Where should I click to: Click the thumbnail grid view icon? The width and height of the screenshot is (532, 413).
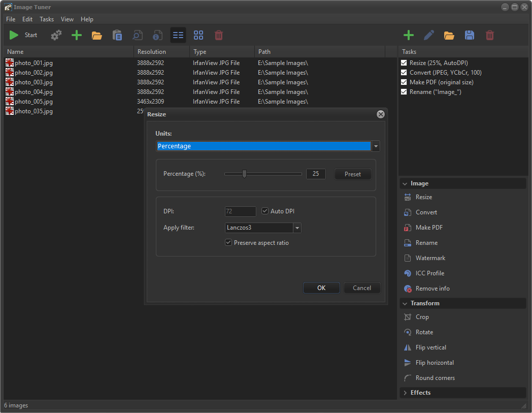[x=198, y=35]
